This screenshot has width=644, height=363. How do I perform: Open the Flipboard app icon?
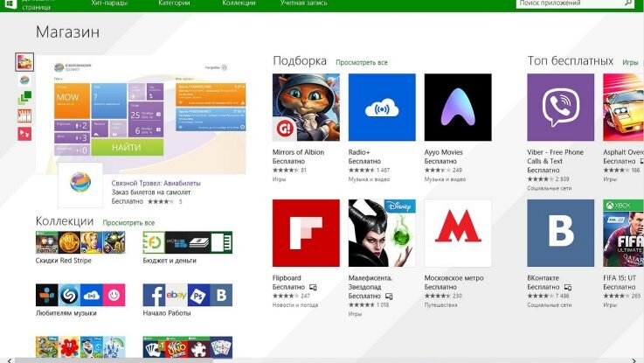pos(306,233)
